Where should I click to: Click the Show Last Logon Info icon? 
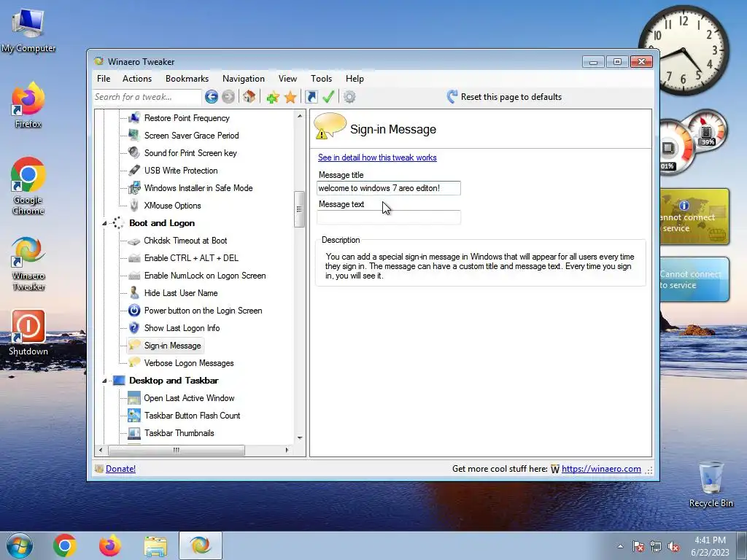[134, 327]
